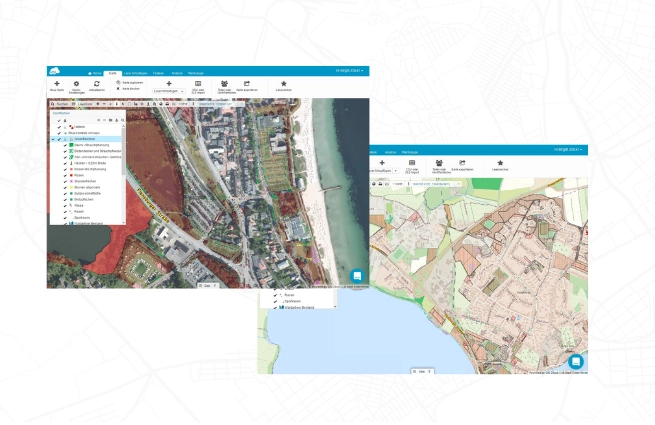Click Karte löschen in the ribbon
655x425 pixels.
(x=128, y=89)
